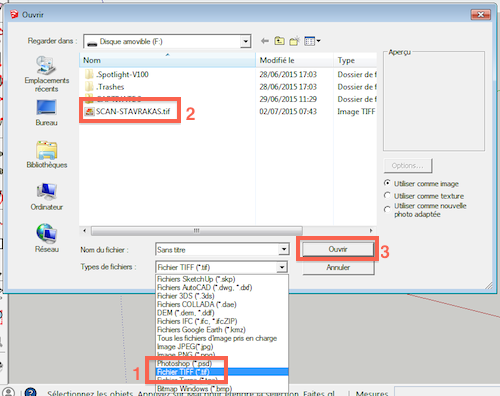Choose Utiliser comme image option
This screenshot has width=500, height=396.
pos(421,184)
